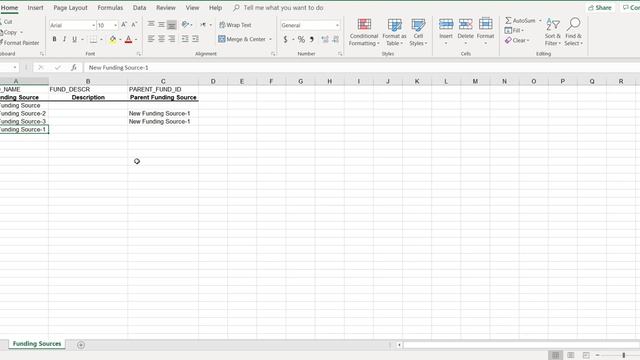Add a new sheet with plus button

click(x=81, y=345)
